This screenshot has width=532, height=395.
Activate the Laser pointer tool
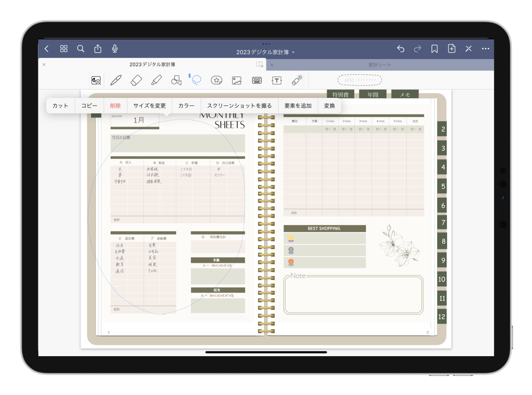(297, 80)
